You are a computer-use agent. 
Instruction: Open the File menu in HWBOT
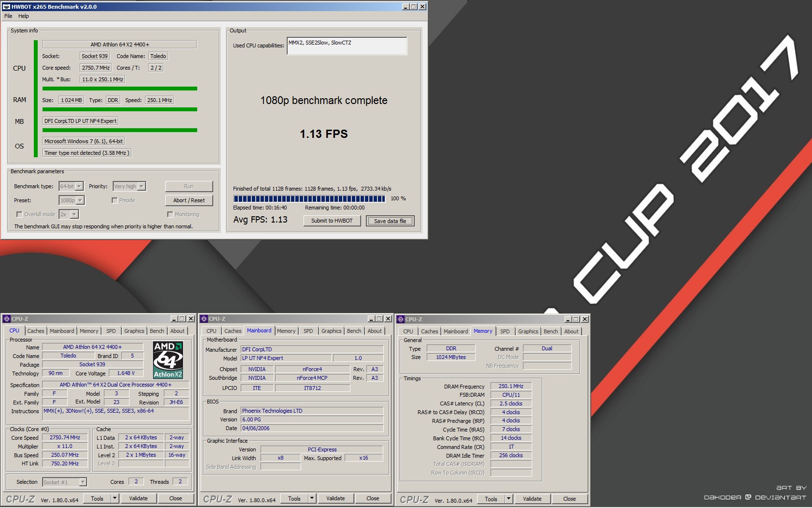tap(8, 16)
